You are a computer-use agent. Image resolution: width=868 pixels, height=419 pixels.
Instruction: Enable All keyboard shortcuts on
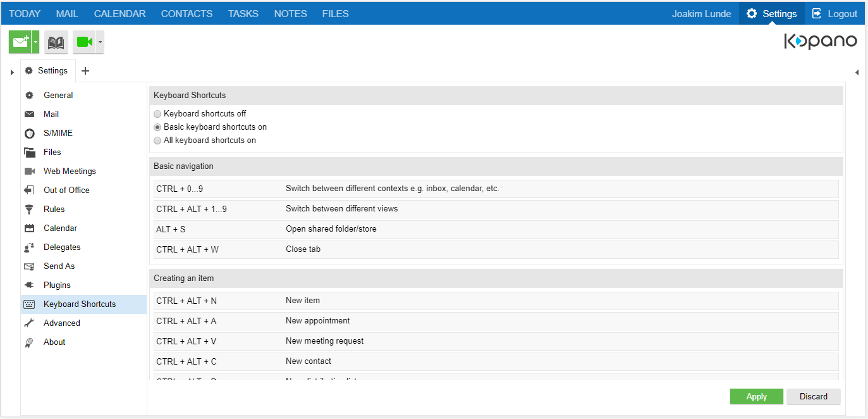157,140
